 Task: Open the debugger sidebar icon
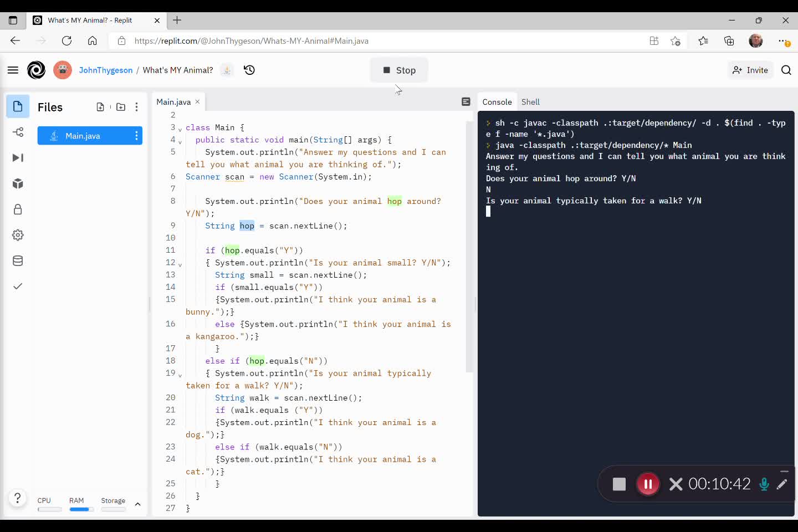point(18,158)
